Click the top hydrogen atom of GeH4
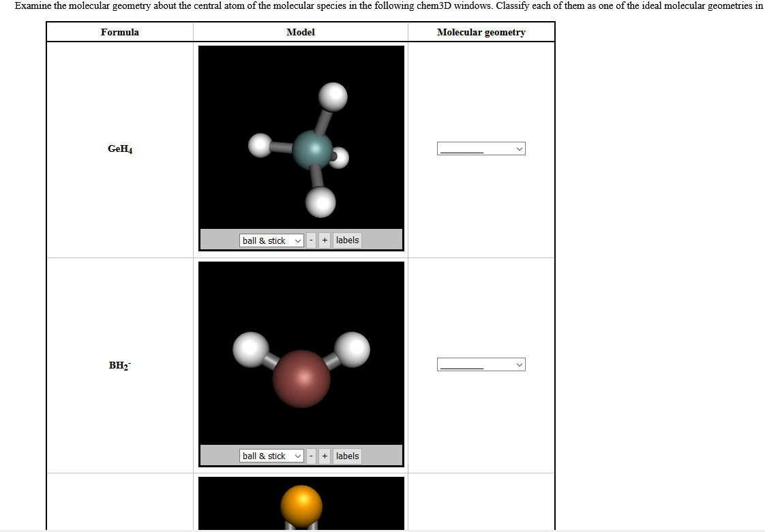 (334, 97)
